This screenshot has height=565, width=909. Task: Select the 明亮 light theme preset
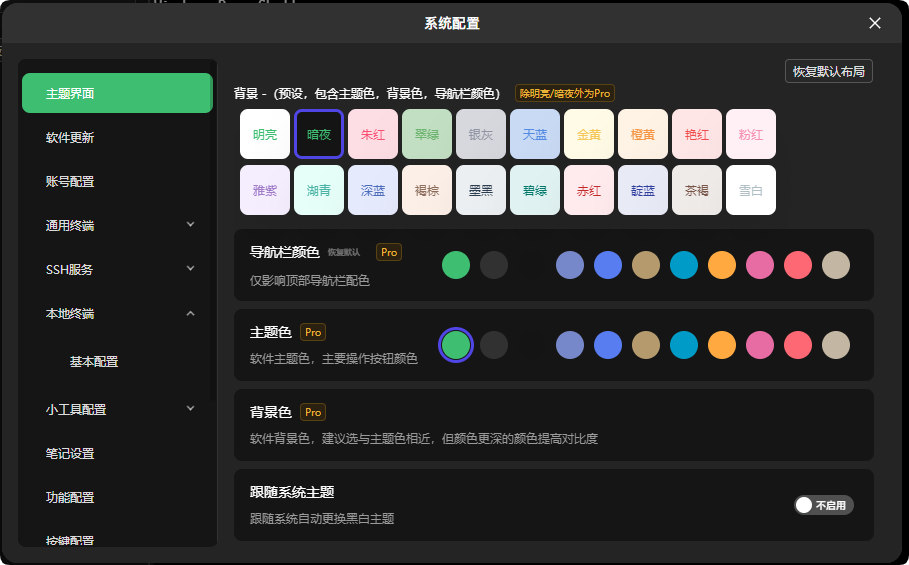pos(265,134)
